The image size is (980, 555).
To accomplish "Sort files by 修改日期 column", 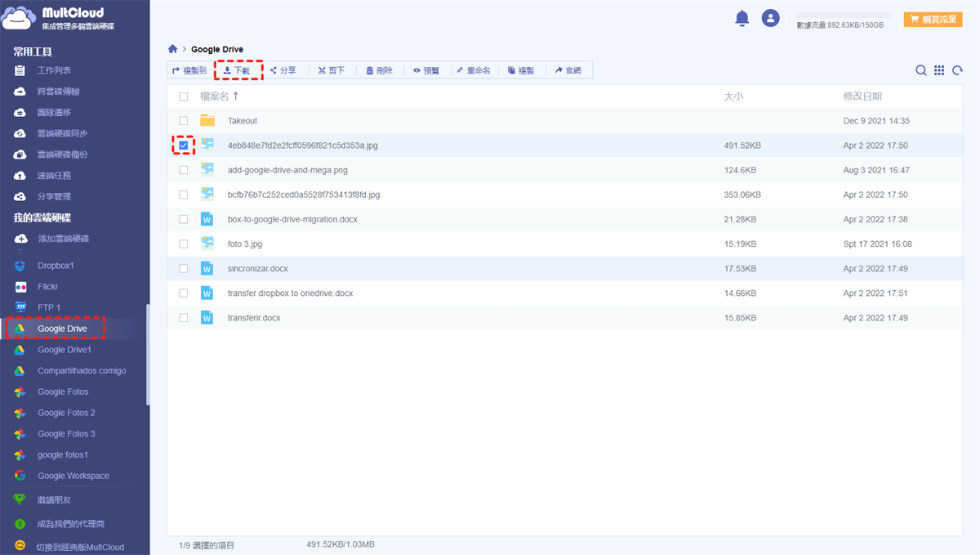I will point(862,96).
